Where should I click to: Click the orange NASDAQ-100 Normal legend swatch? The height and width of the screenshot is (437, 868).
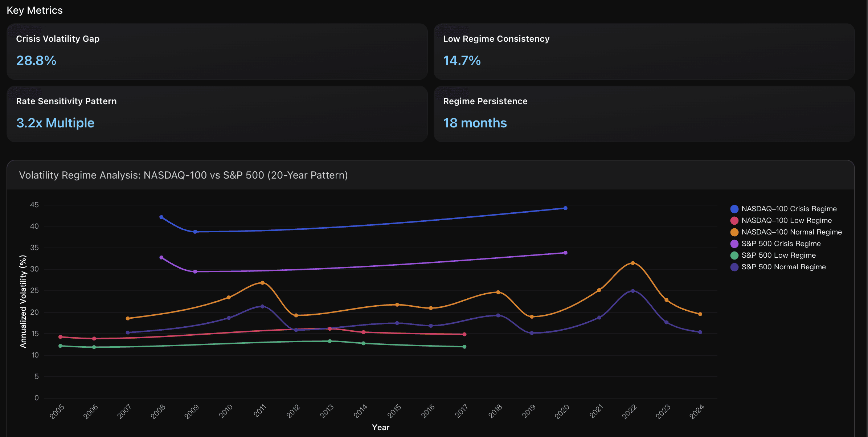point(734,232)
